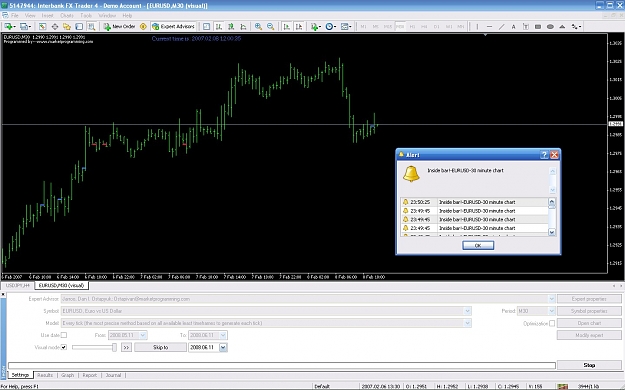Screen dimensions: 625x390
Task: Open the Templates dropdown icon
Action: pyautogui.click(x=346, y=27)
